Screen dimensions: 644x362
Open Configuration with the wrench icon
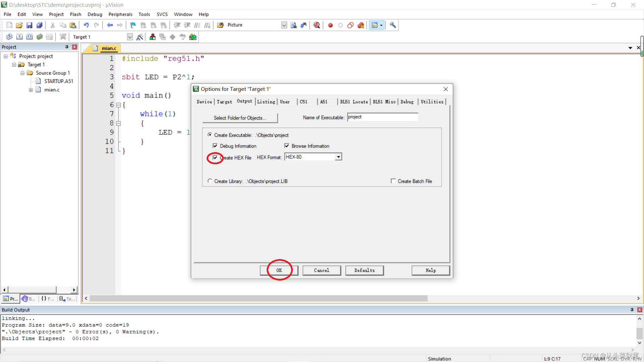[x=393, y=25]
